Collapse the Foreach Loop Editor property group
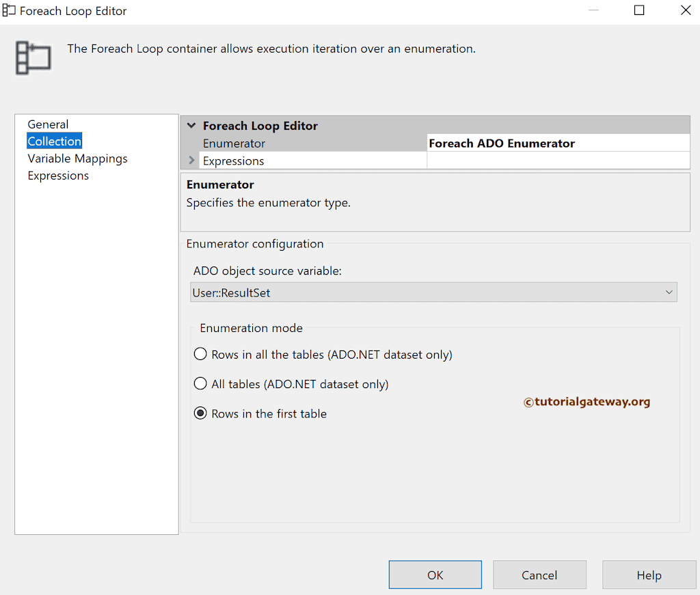 click(x=191, y=126)
